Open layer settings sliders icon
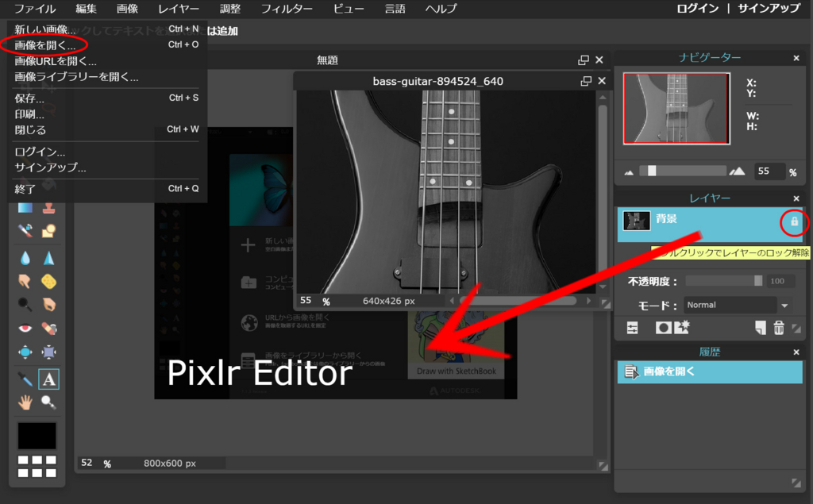The width and height of the screenshot is (813, 504). point(633,328)
